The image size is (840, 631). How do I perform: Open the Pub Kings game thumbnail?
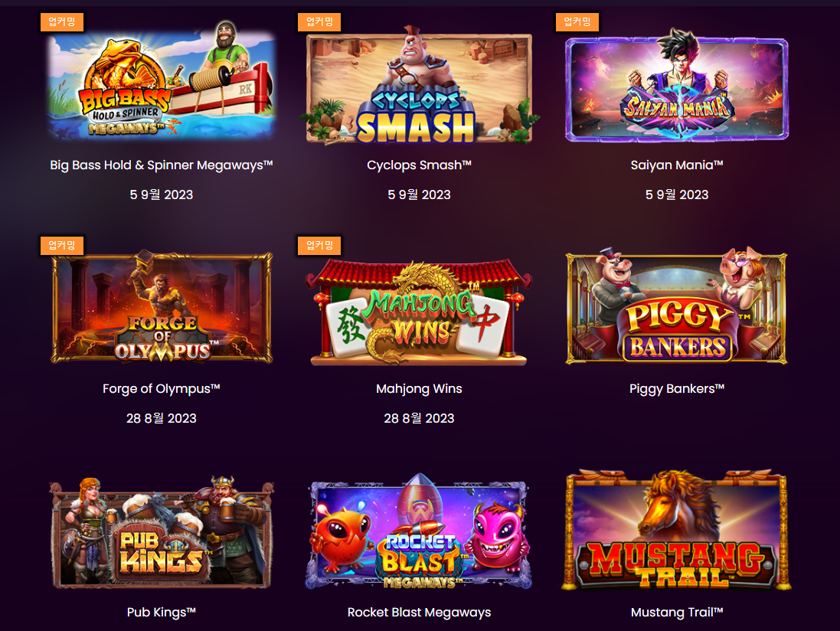coord(162,532)
